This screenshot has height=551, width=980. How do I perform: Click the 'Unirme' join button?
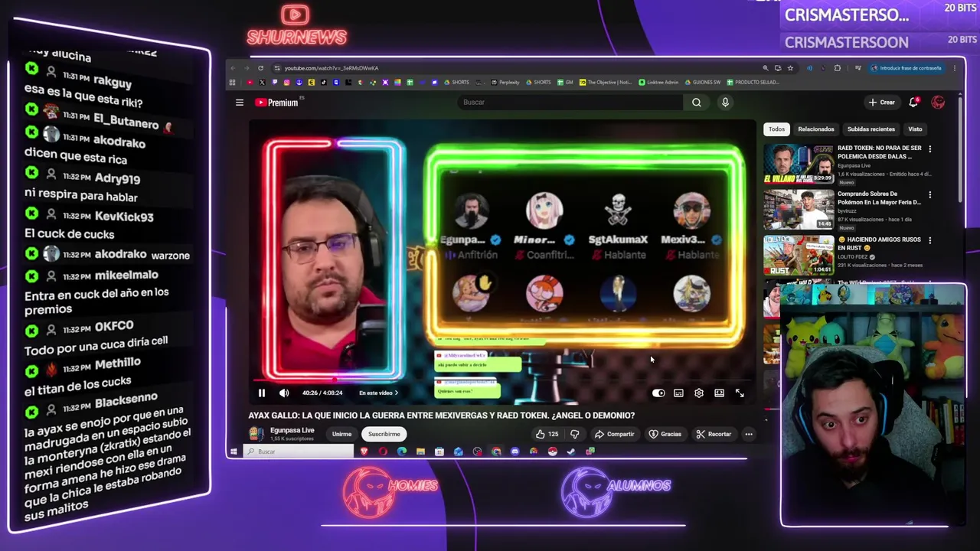pyautogui.click(x=341, y=434)
